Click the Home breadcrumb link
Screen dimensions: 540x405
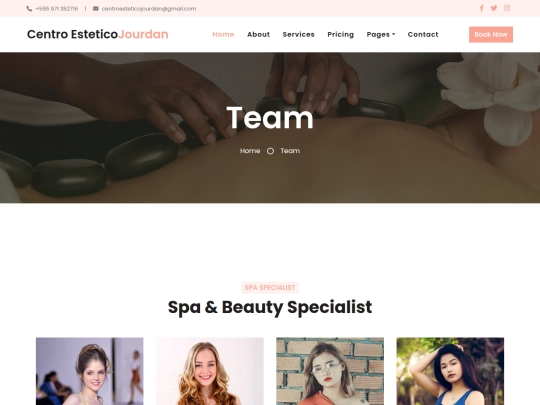(250, 151)
